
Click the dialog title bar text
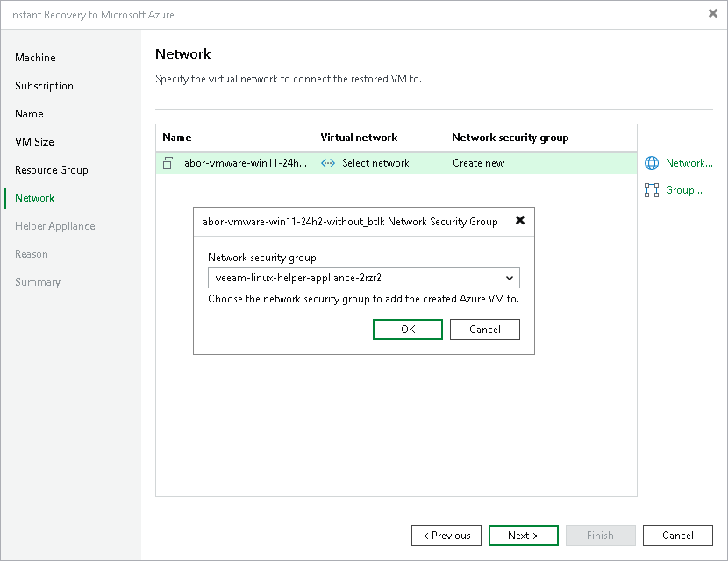350,222
